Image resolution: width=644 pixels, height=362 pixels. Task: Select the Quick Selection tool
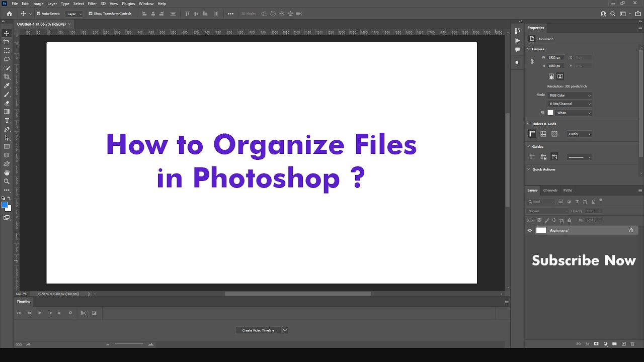tap(7, 68)
